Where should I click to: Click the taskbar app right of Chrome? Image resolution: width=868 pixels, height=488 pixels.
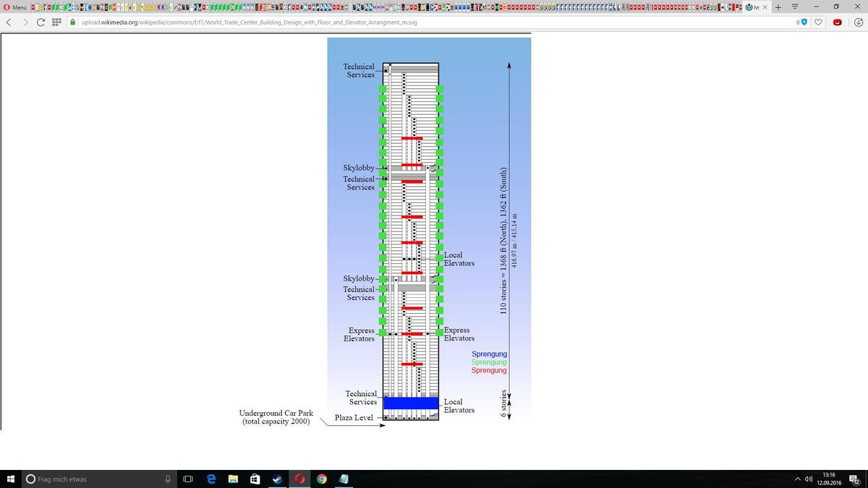344,479
